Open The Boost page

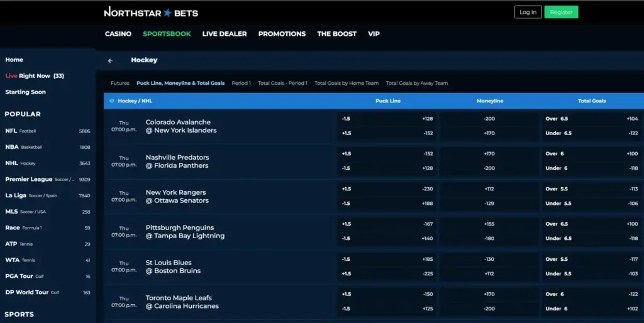click(x=337, y=34)
